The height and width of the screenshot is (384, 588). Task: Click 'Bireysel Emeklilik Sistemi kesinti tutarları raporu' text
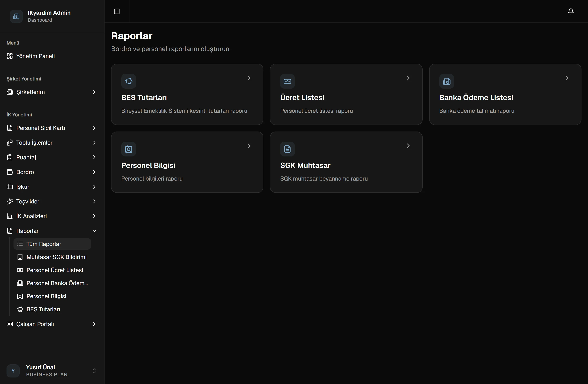(184, 111)
